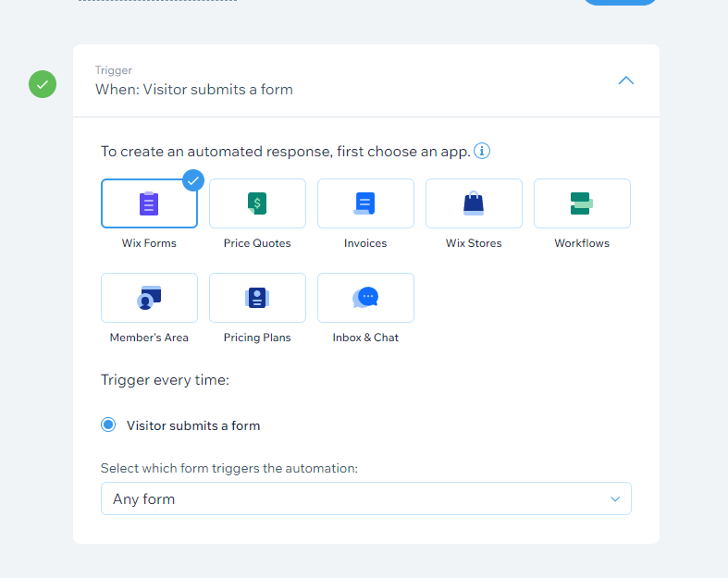Click the blue selected checkmark badge on Wix Forms
728x578 pixels.
[193, 180]
